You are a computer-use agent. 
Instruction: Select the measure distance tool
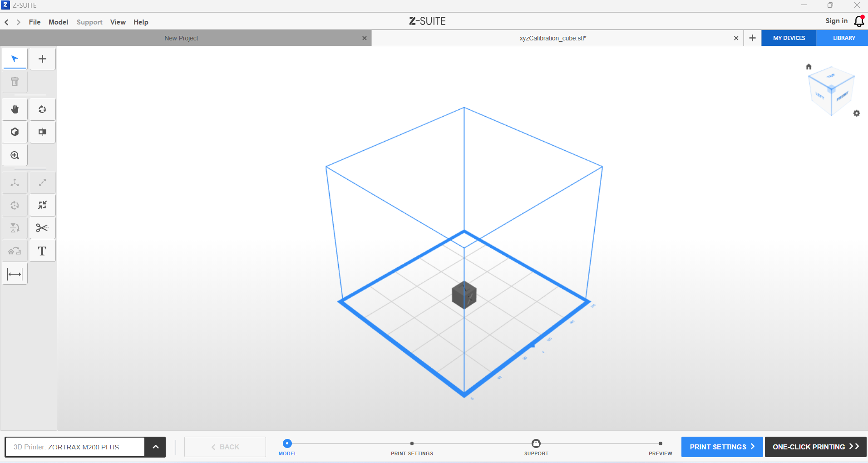[x=15, y=274]
